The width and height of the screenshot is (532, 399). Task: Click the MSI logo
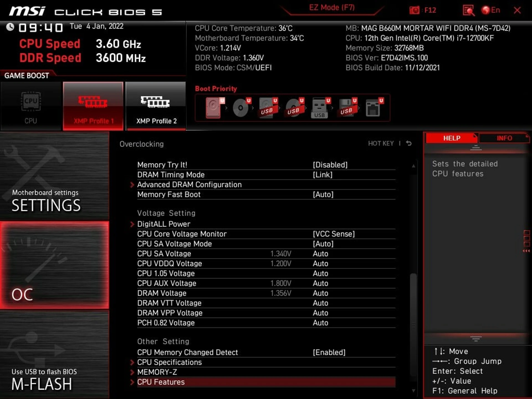click(x=27, y=11)
